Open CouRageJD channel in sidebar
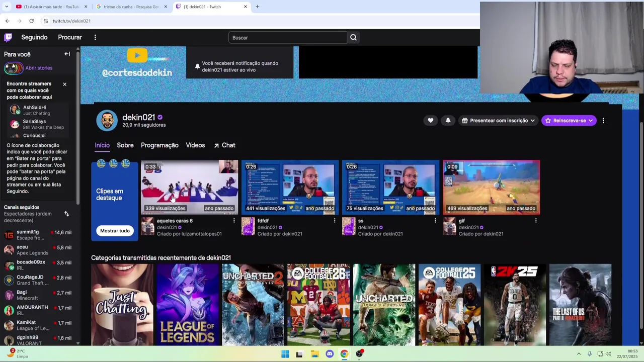Viewport: 644px width, 362px height. pyautogui.click(x=38, y=280)
